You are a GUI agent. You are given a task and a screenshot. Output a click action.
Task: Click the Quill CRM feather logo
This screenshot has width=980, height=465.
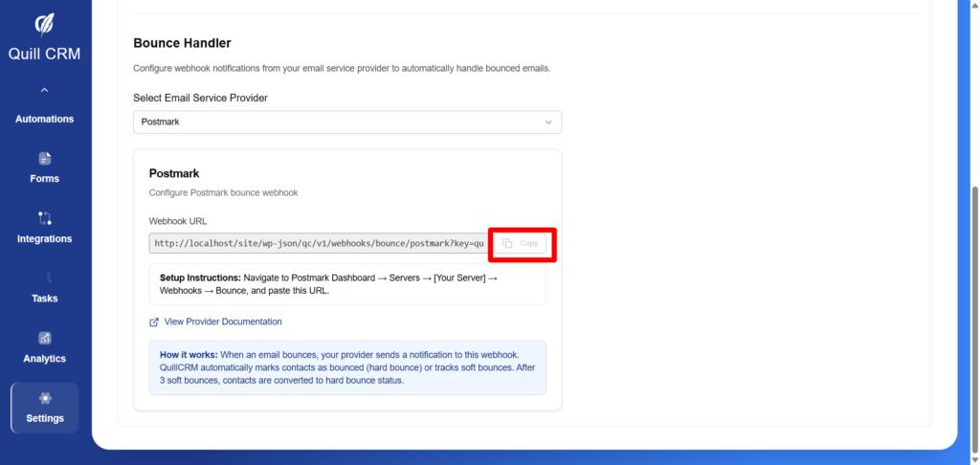pos(44,24)
